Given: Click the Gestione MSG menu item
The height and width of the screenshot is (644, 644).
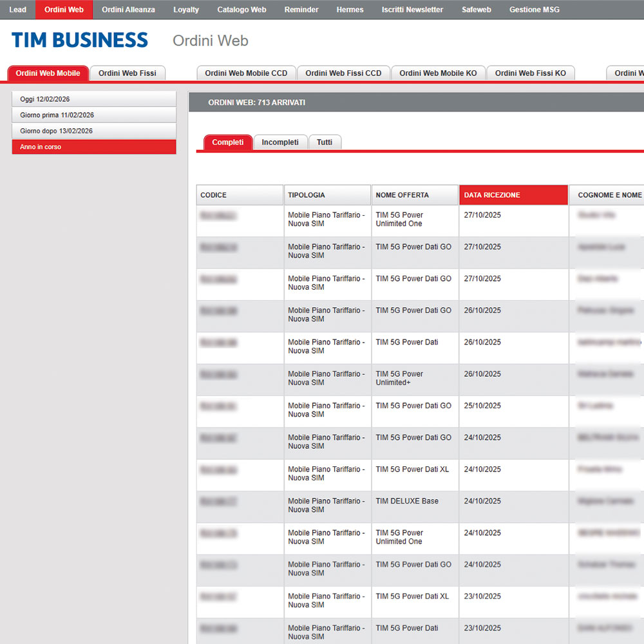Looking at the screenshot, I should coord(534,10).
